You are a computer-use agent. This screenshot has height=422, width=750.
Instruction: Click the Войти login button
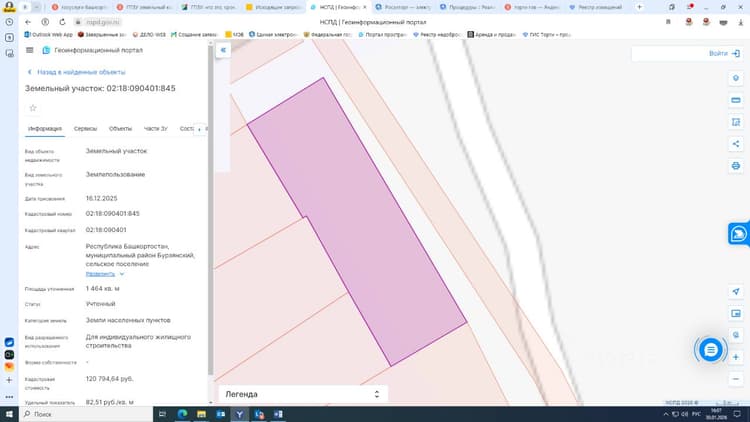(x=724, y=54)
